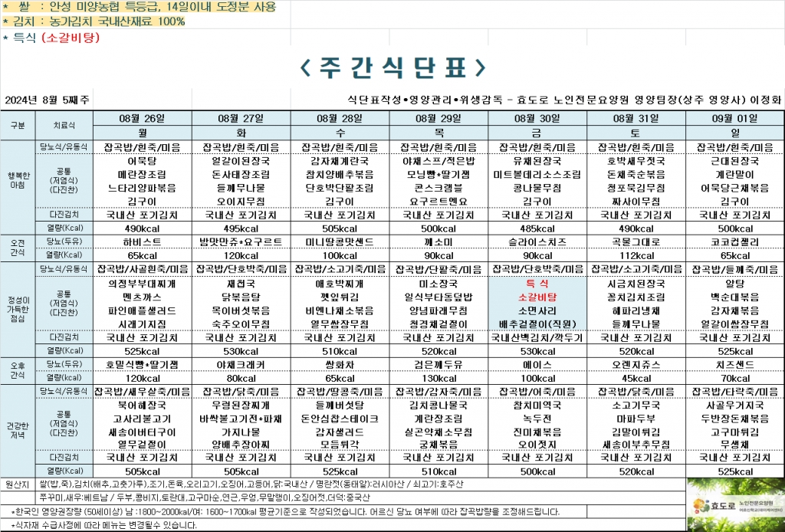Select the 모듬튀각 cell
Screen dimensions: 785x532
coord(340,444)
